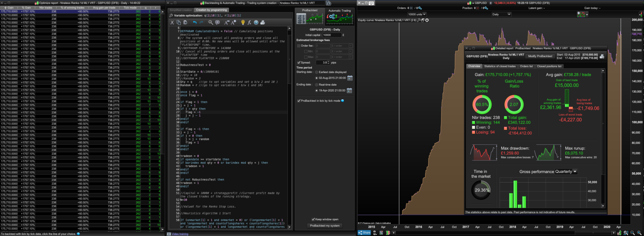644x236 pixels.
Task: Click the increase font size icon
Action: pyautogui.click(x=234, y=22)
